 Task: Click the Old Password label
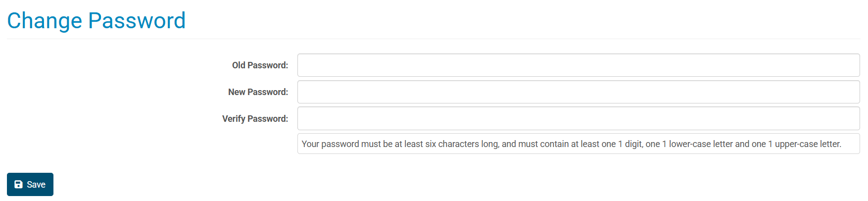coord(260,65)
